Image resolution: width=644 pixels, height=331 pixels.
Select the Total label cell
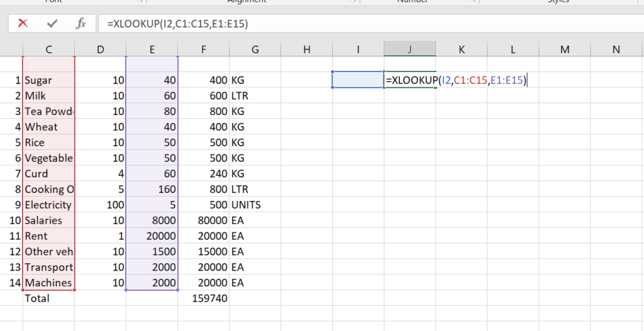[x=49, y=298]
